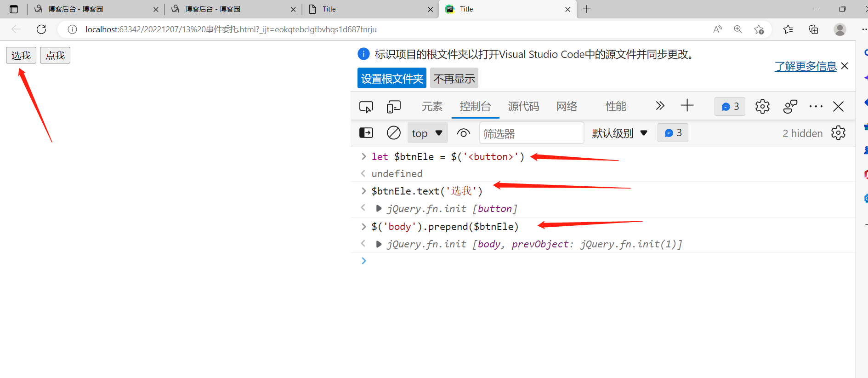Go back with the back arrow

16,29
